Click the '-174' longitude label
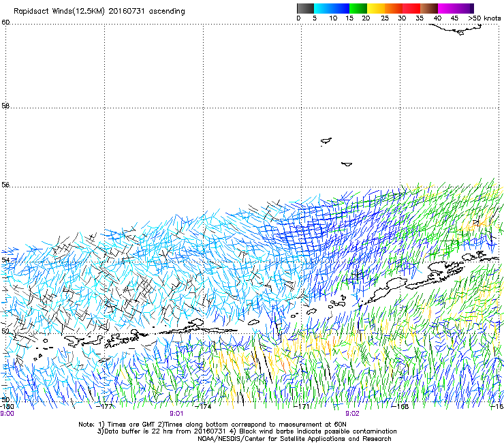Screen dimensions: 504x443 click(204, 406)
